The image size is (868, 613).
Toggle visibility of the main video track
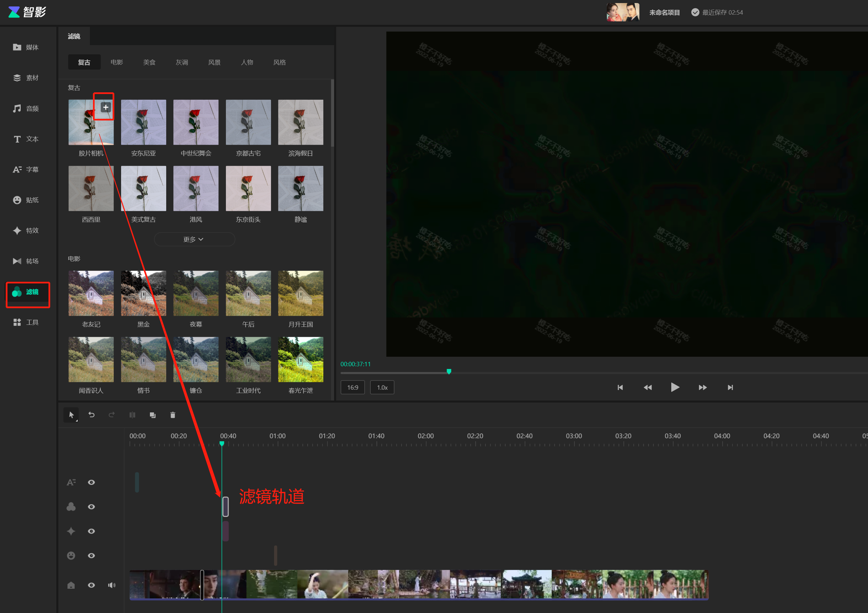pos(91,586)
